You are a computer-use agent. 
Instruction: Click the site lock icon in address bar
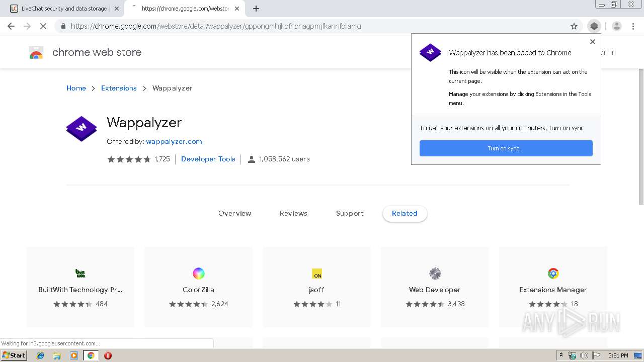click(x=63, y=26)
